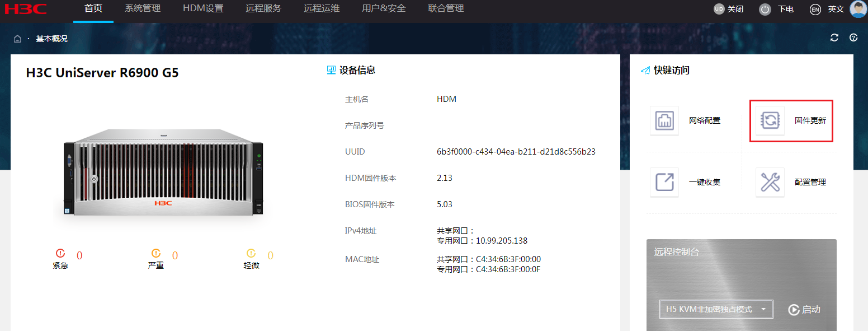
Task: Click the H3C logo
Action: [26, 8]
